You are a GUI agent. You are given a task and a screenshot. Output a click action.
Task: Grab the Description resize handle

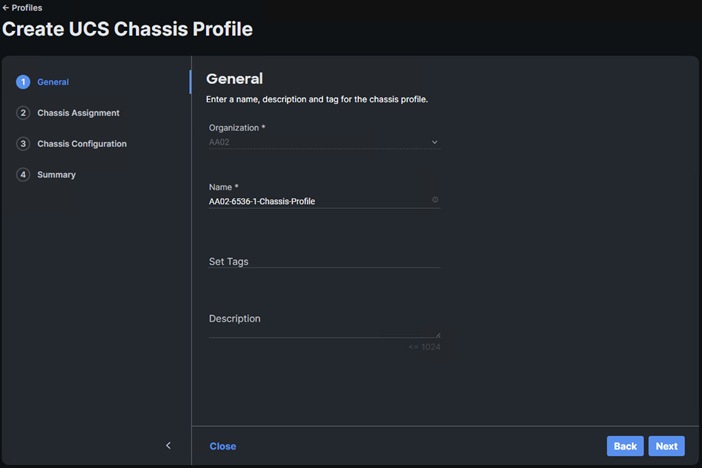[x=437, y=335]
